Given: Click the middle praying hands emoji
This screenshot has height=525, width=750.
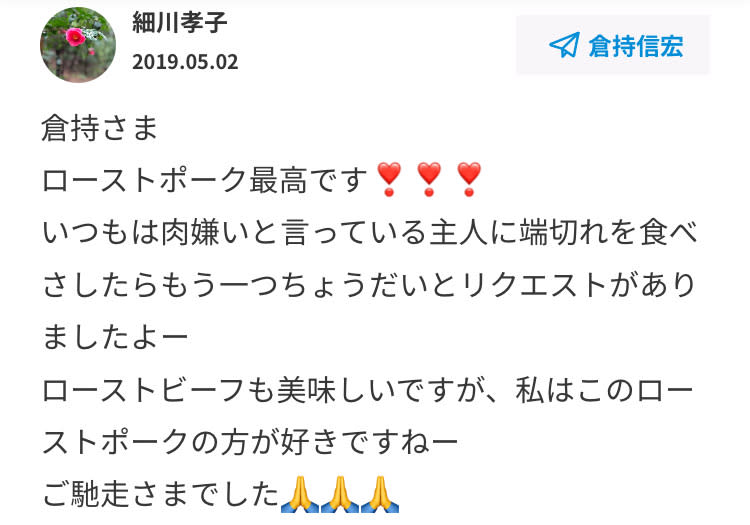Looking at the screenshot, I should click(340, 494).
